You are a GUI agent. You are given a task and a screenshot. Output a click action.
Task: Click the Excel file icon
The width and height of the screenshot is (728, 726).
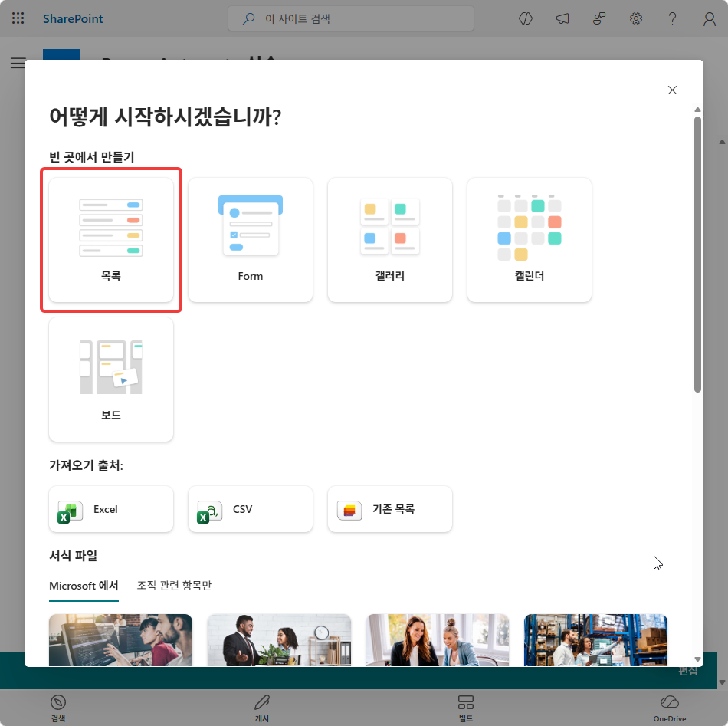click(x=70, y=511)
